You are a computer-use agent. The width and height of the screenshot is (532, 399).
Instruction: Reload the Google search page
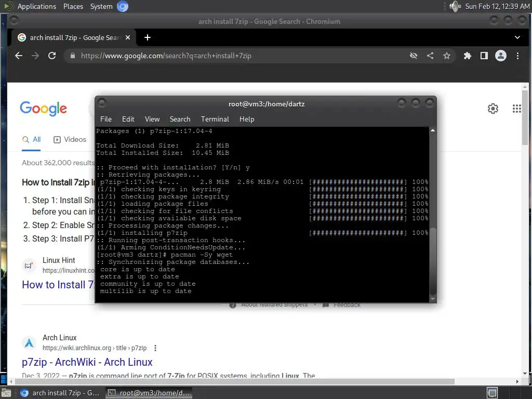[x=52, y=56]
